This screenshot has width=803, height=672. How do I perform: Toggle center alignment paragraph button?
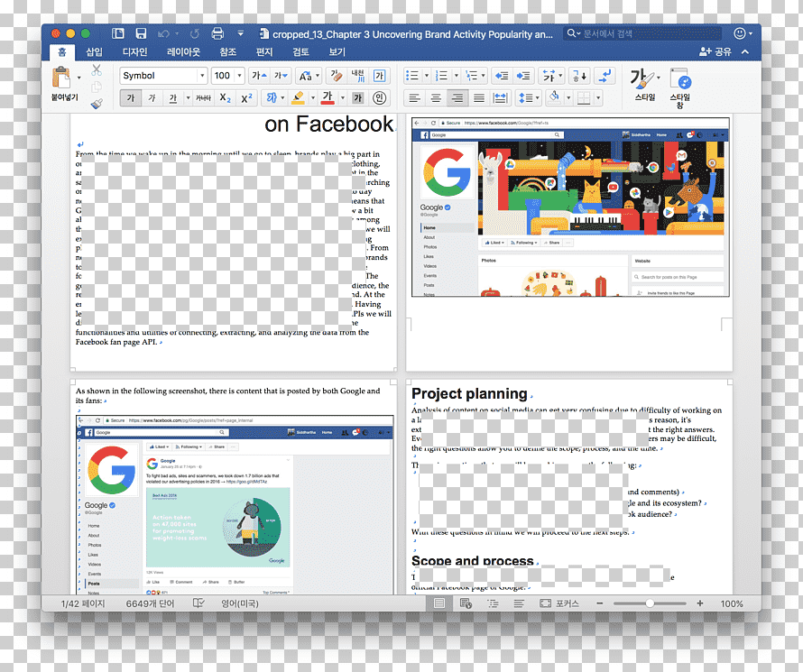click(436, 97)
